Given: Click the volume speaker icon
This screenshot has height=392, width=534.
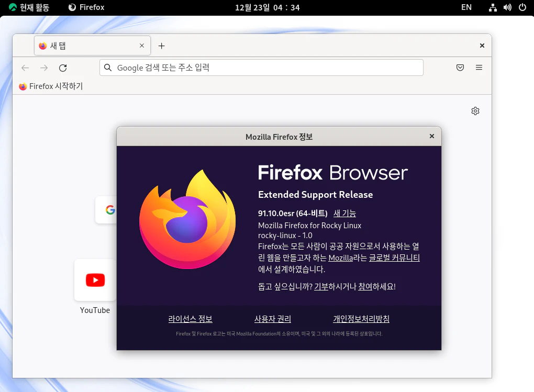Looking at the screenshot, I should pyautogui.click(x=507, y=7).
